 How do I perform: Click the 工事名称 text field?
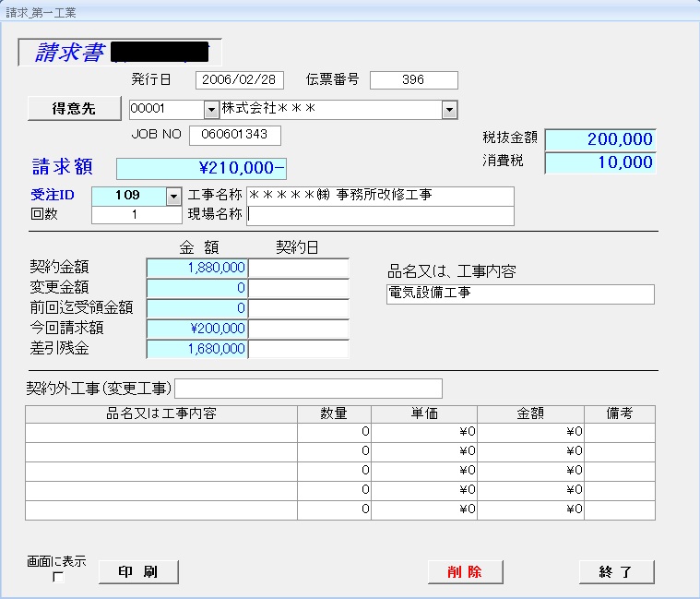(x=379, y=196)
